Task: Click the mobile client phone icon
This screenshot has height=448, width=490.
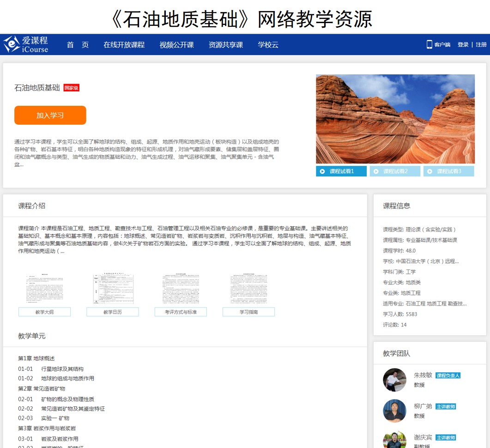Action: click(x=429, y=44)
